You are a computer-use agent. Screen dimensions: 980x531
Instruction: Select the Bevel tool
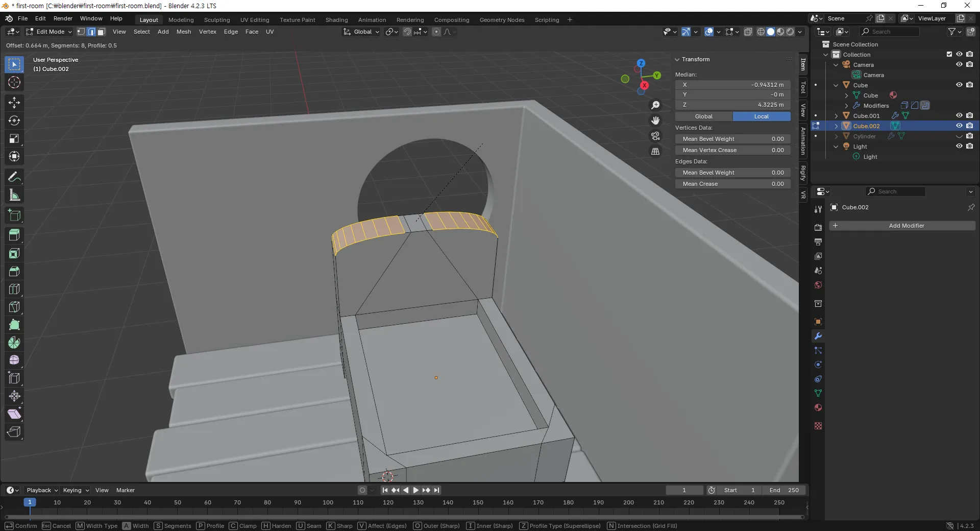pos(14,271)
